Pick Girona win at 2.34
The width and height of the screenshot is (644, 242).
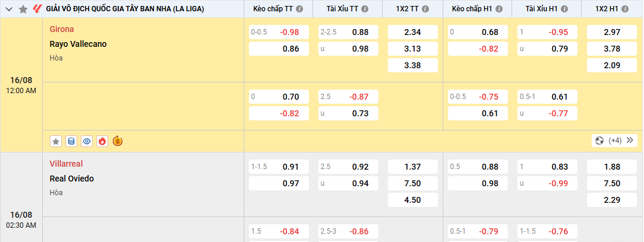tap(413, 32)
